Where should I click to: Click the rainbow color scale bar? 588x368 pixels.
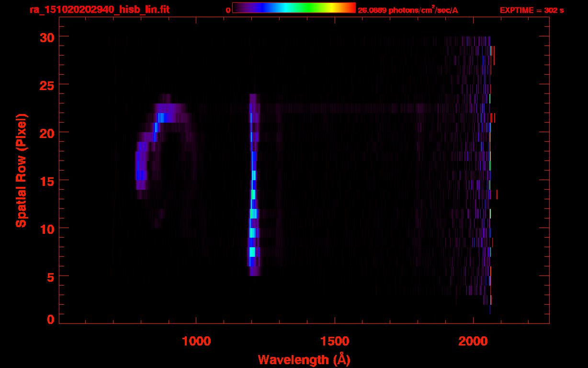tap(294, 8)
